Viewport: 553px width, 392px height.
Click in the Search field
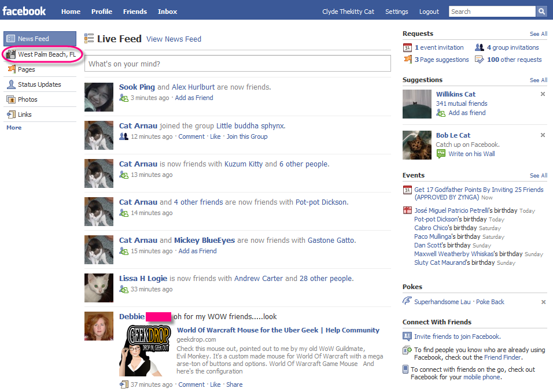coord(492,12)
